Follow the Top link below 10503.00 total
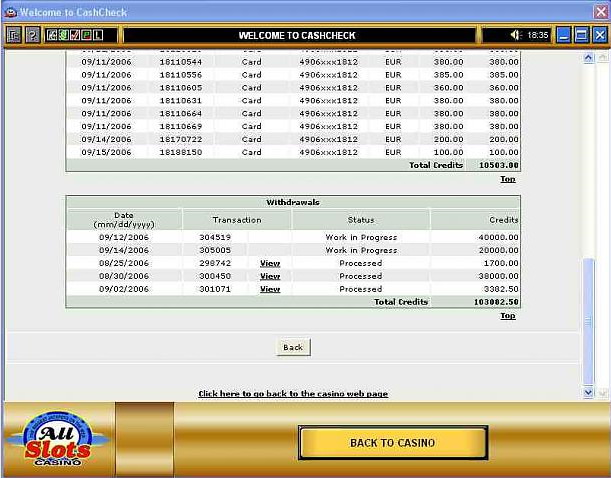This screenshot has width=611, height=478. (508, 179)
